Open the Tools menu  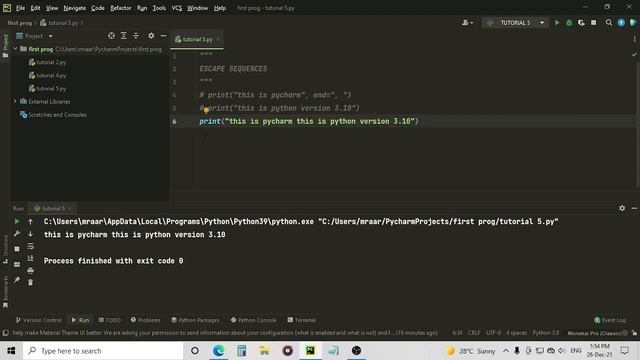coord(159,8)
